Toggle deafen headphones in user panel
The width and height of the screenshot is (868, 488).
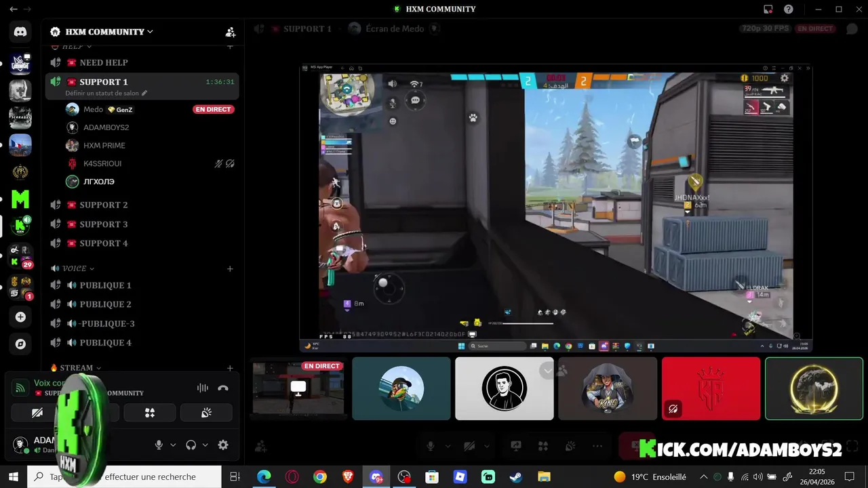click(191, 445)
